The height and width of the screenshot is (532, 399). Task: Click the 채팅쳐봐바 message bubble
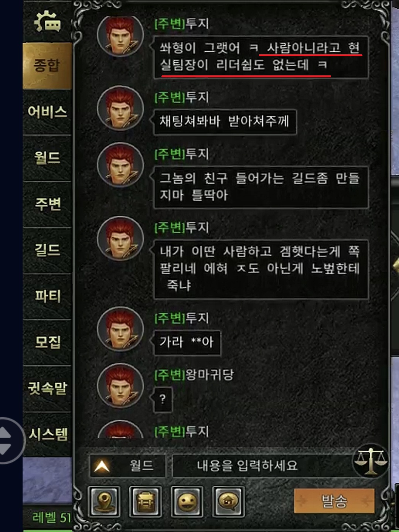click(225, 122)
